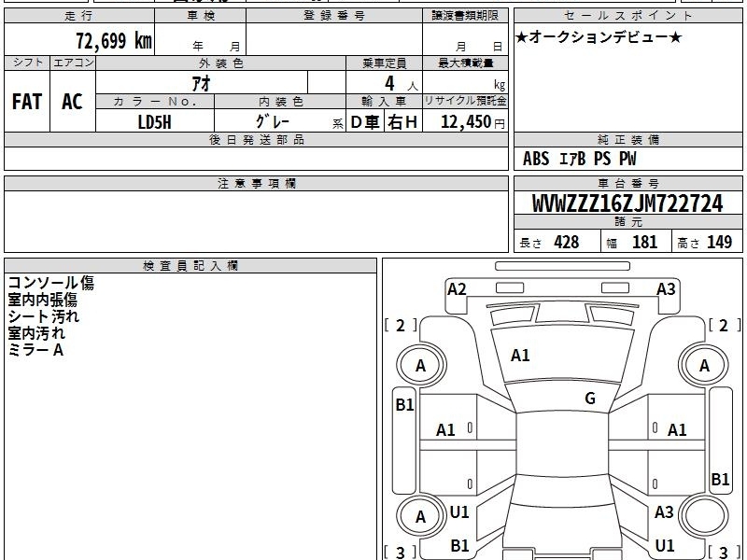This screenshot has width=747, height=560.
Task: Select the inspector note コンソール傷
Action: tap(51, 283)
